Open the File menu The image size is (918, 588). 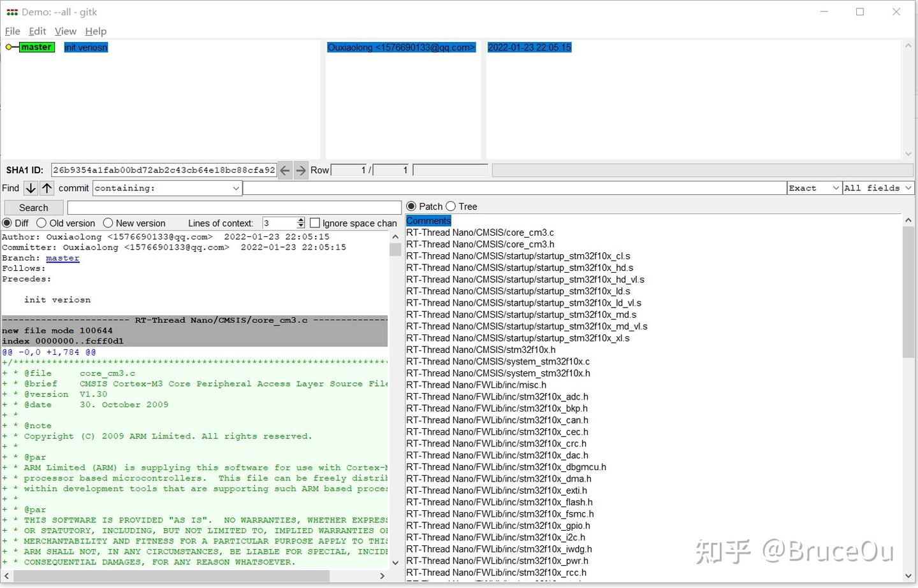(13, 31)
